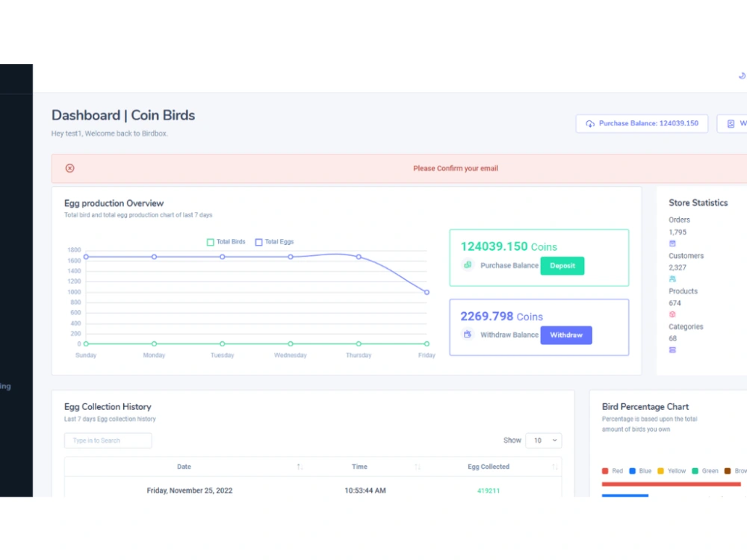This screenshot has width=747, height=560.
Task: Click the Withdraw button
Action: (566, 335)
